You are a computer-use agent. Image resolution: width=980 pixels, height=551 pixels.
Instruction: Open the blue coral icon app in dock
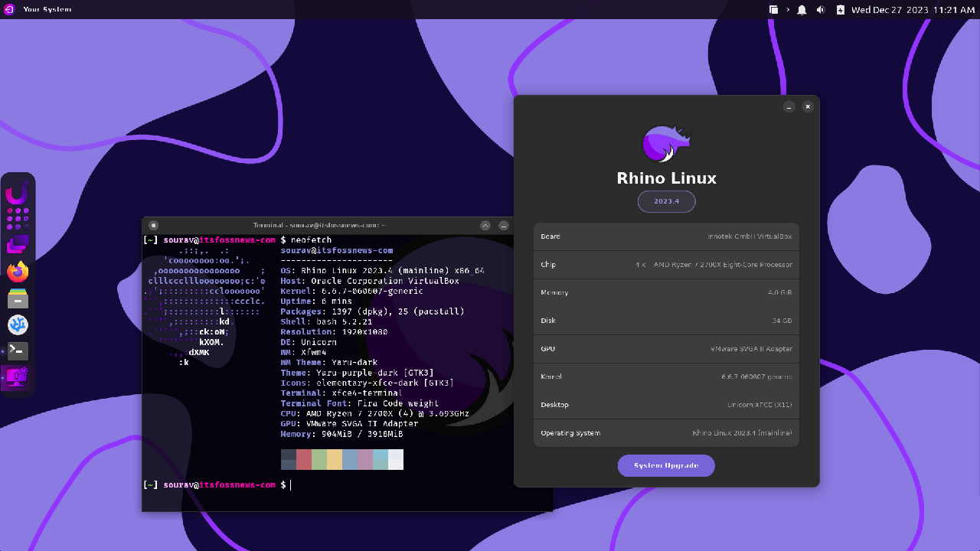pos(17,324)
